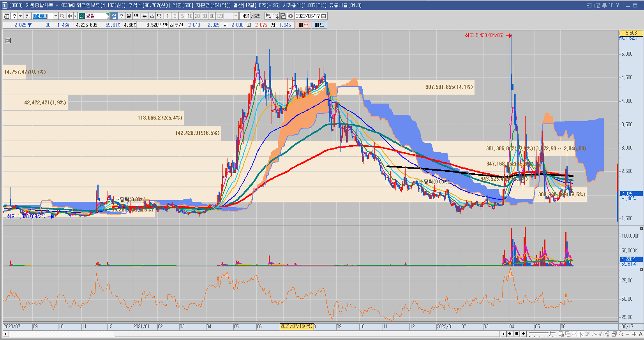Screen dimensions: 644x340
Task: Open chart settings gear icon
Action: pos(291,16)
